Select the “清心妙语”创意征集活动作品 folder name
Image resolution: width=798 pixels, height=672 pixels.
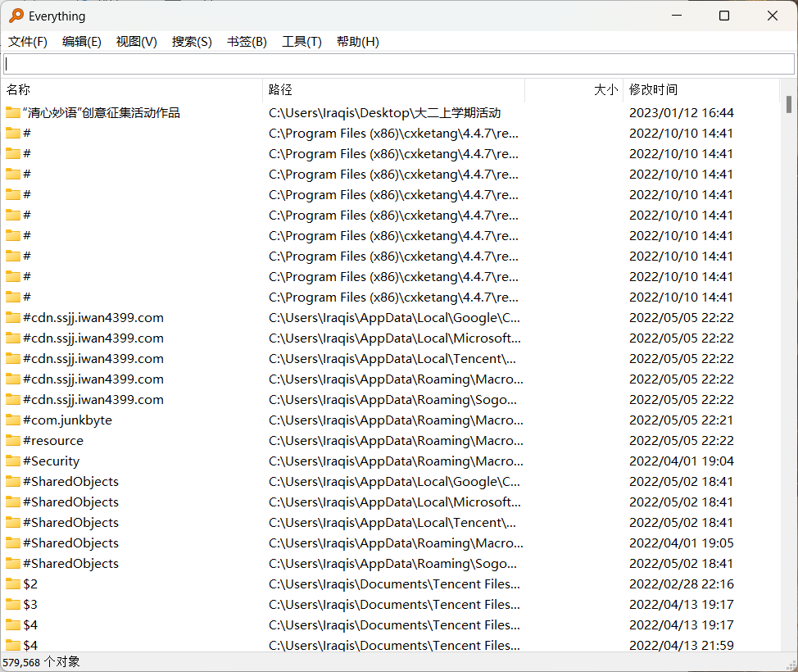102,112
